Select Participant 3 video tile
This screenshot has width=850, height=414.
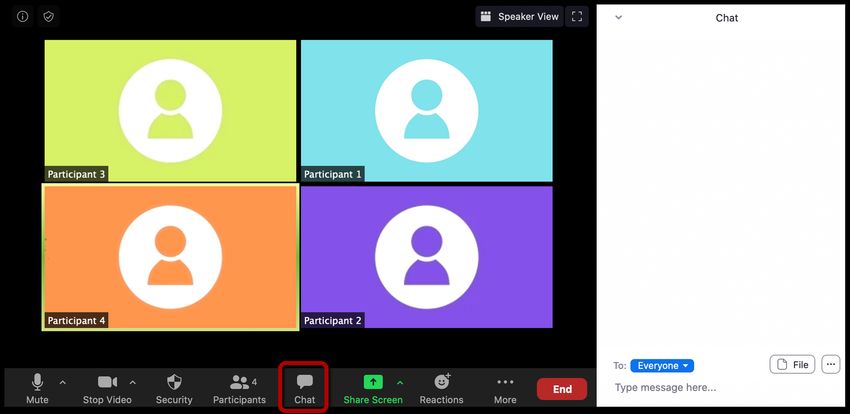click(x=170, y=111)
